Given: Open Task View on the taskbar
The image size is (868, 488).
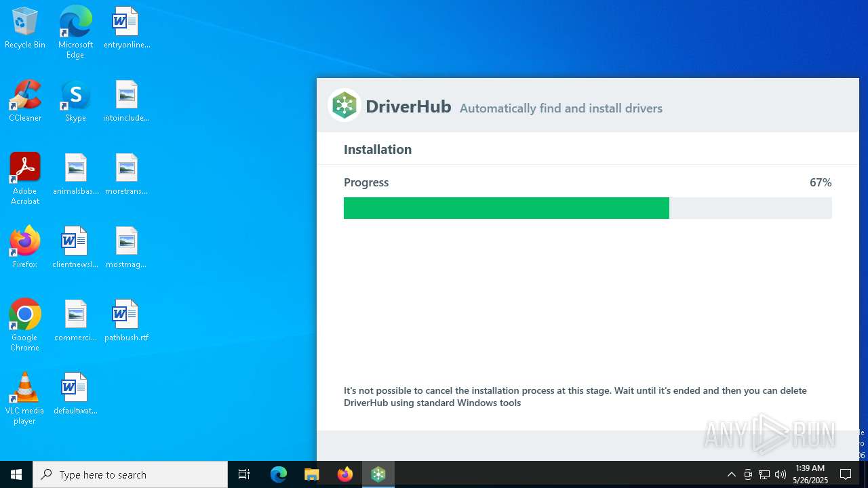Looking at the screenshot, I should pos(244,474).
